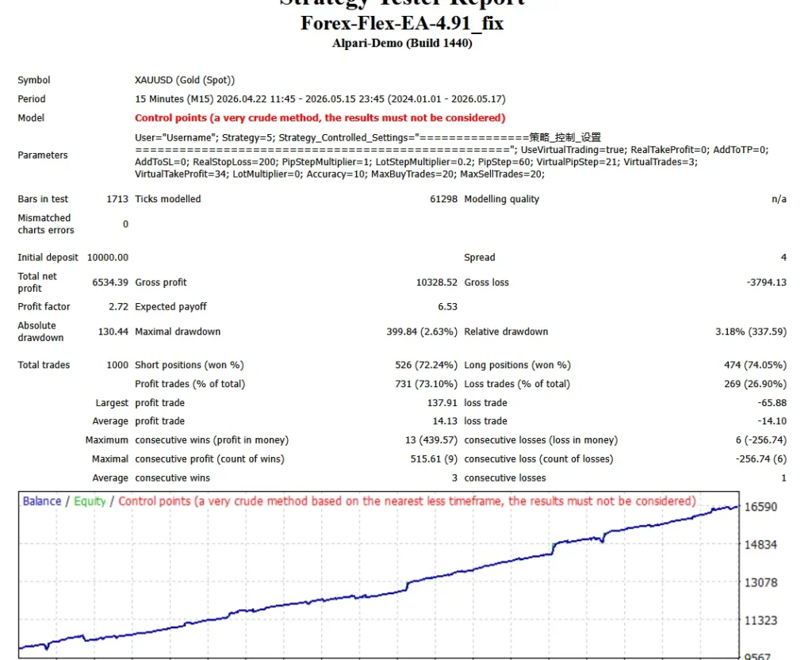
Task: Click the Largest profit trade value 137.91
Action: [442, 402]
